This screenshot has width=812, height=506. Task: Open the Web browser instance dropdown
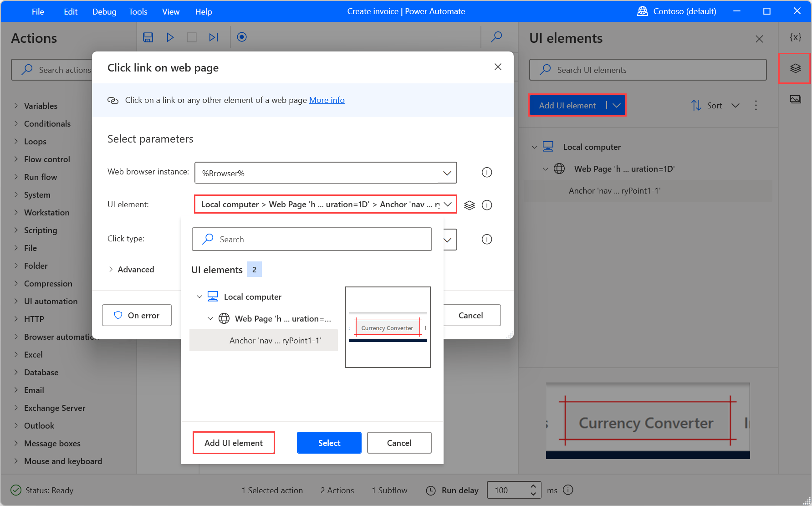coord(446,173)
